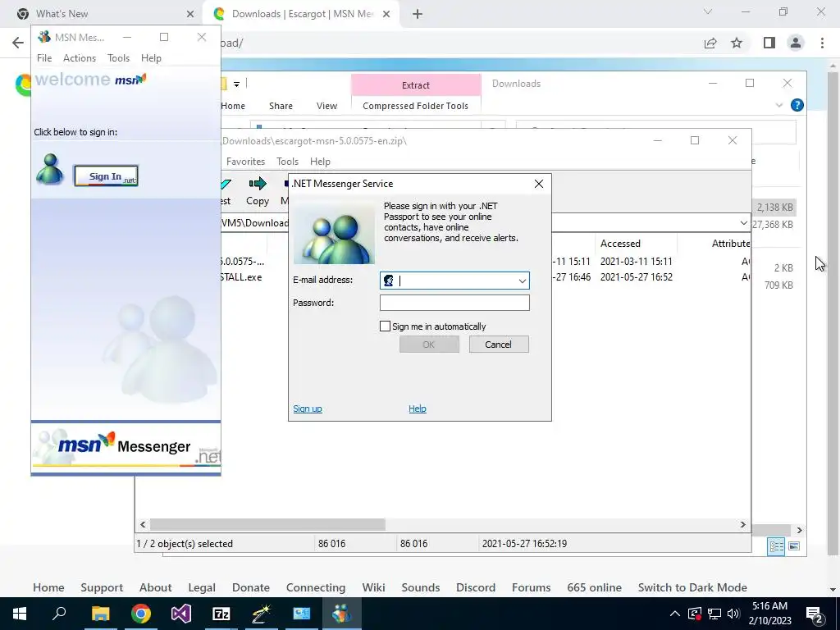Click the volume speaker tray icon
Screen dimensions: 840x630
[733, 614]
